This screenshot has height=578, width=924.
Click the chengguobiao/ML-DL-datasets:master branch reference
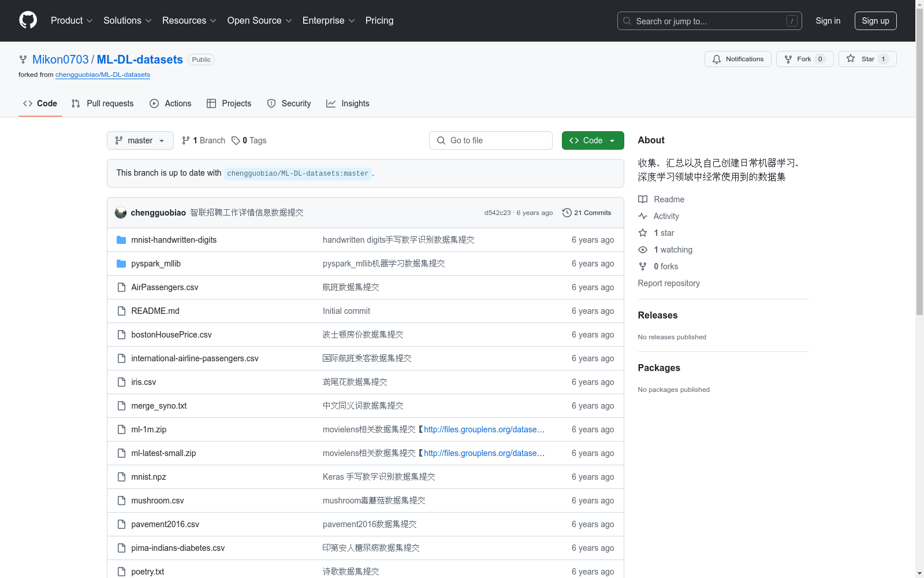point(298,173)
